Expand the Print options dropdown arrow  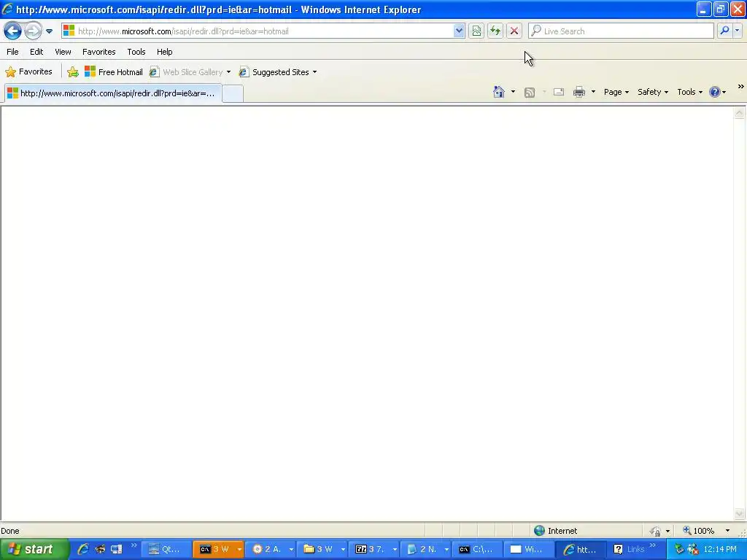point(593,92)
